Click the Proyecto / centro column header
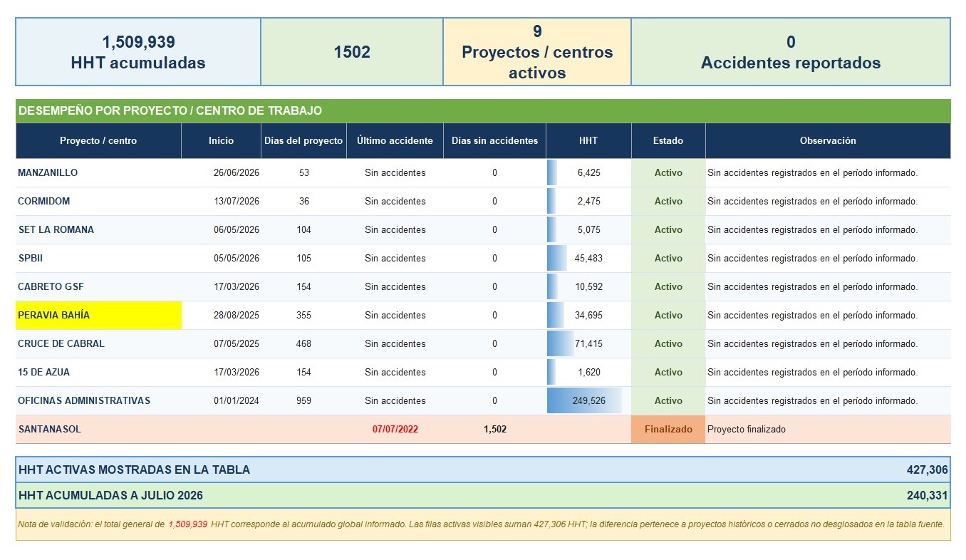 click(98, 140)
